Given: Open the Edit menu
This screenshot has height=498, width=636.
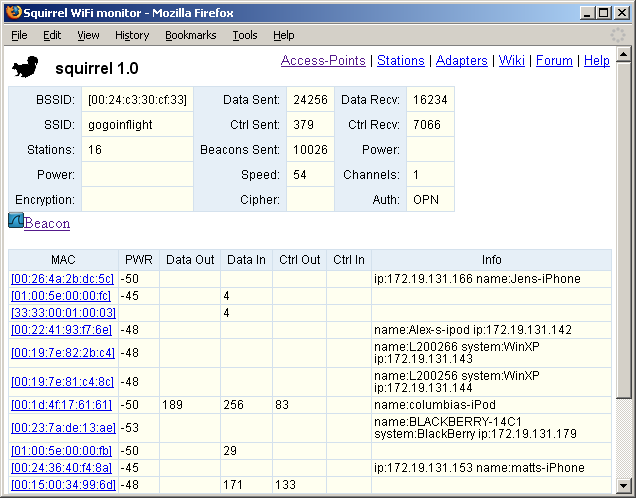Looking at the screenshot, I should coord(52,35).
